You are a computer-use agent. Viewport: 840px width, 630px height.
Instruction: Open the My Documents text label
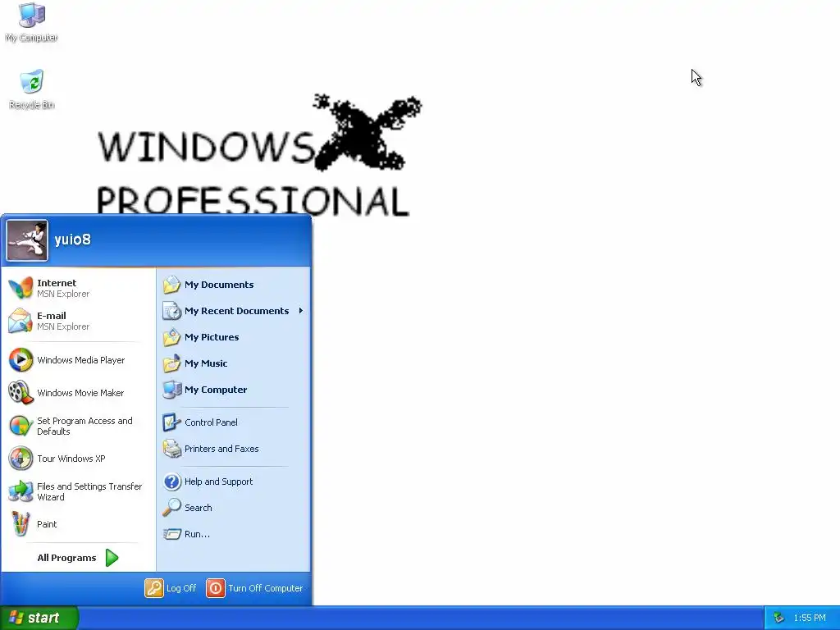219,285
